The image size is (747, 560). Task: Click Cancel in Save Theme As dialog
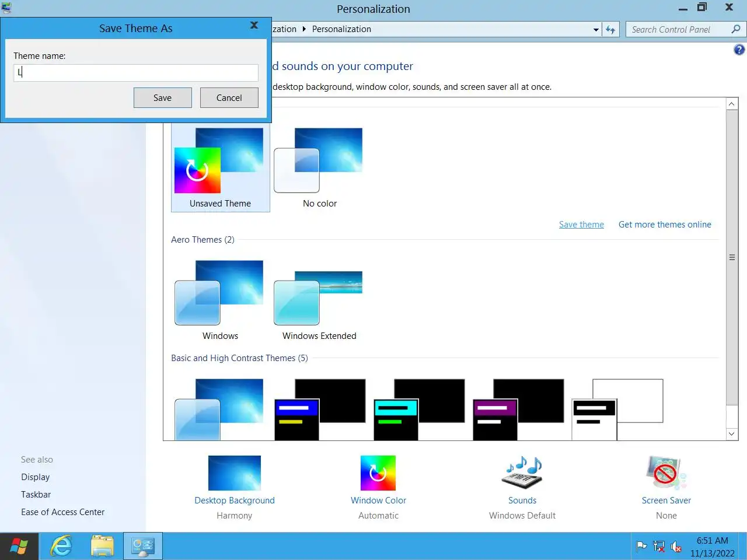pos(229,98)
